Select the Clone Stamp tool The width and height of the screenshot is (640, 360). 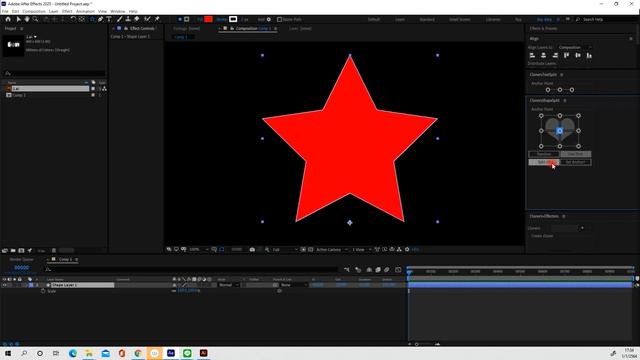pos(128,19)
